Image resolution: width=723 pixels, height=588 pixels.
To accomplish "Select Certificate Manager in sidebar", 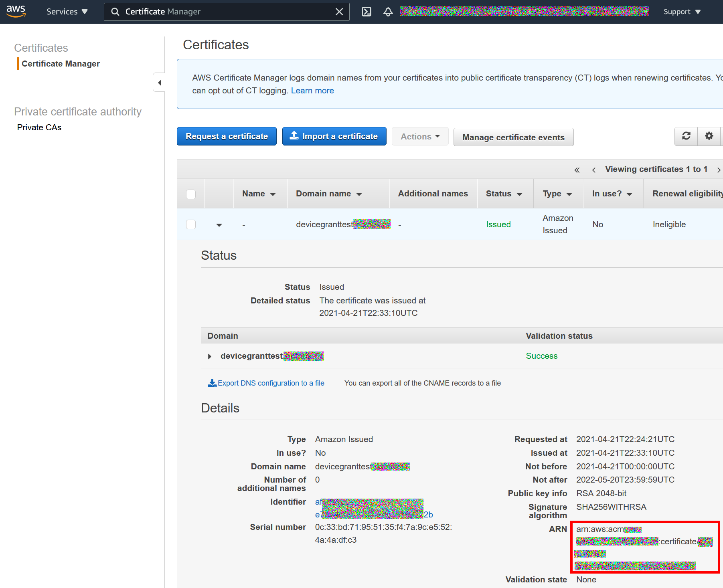I will [61, 64].
